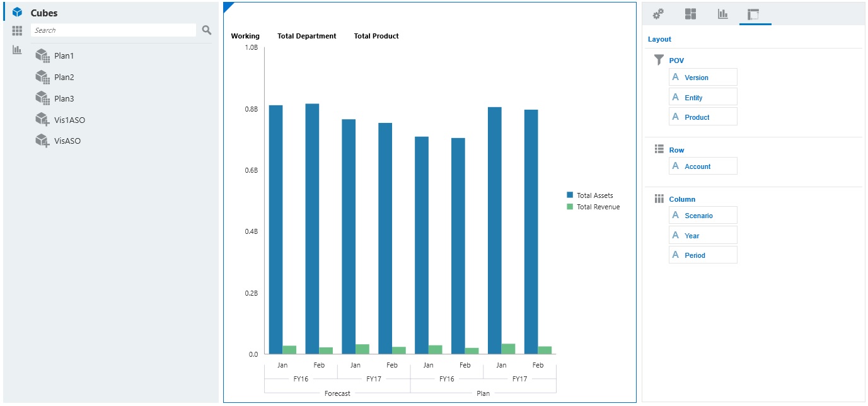The image size is (868, 406).
Task: Click inside the Search input field
Action: (113, 30)
